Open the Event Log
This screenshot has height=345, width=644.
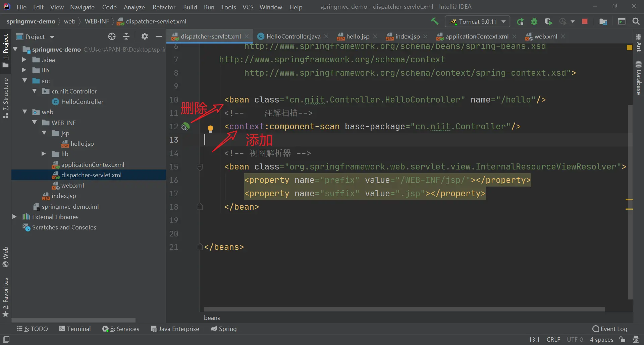[610, 329]
